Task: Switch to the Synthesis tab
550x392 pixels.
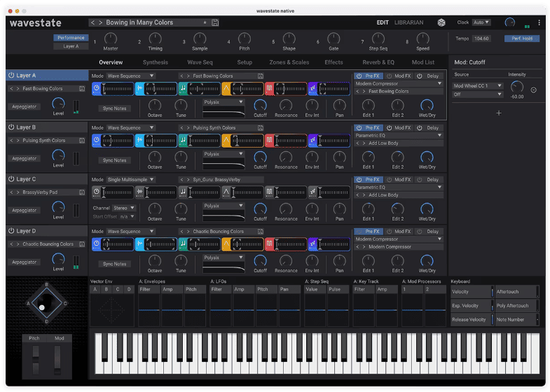Action: [x=156, y=62]
